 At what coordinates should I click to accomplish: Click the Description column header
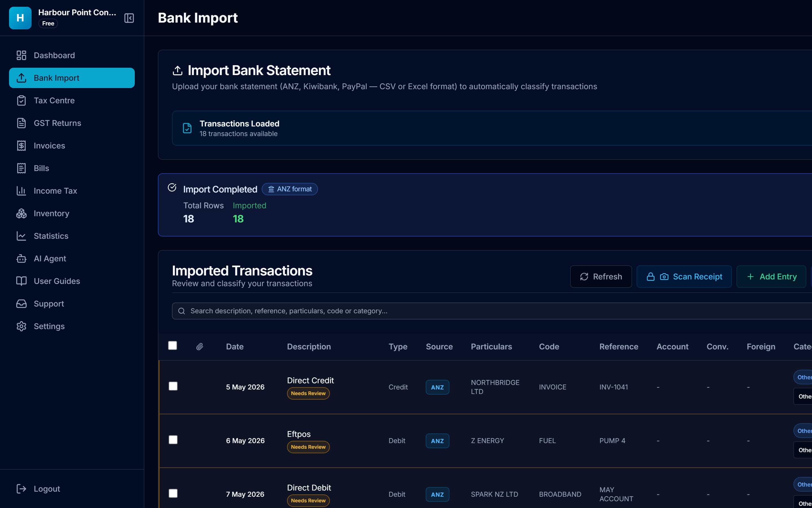(x=309, y=347)
